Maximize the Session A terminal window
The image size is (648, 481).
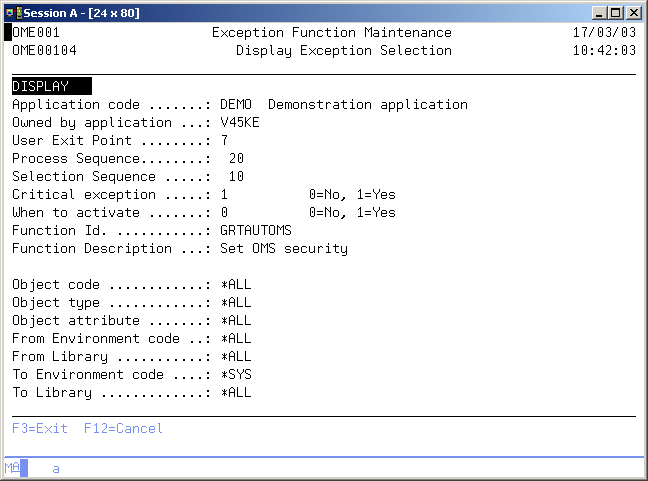[x=616, y=12]
